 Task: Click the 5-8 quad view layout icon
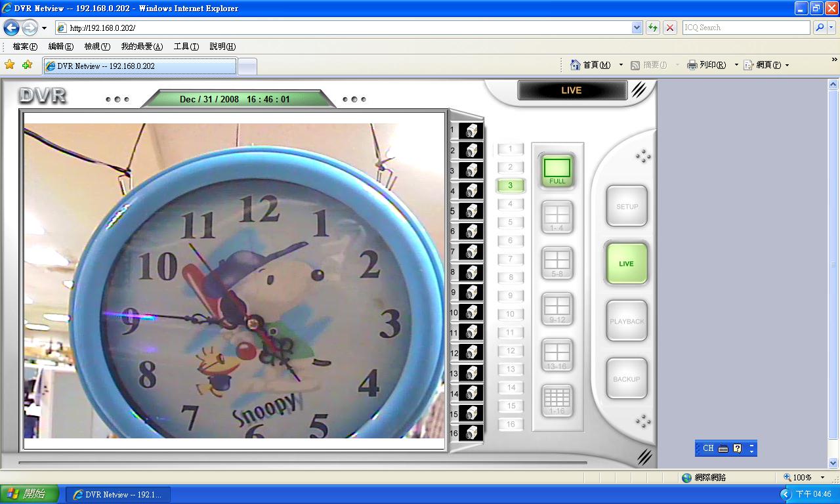[556, 262]
